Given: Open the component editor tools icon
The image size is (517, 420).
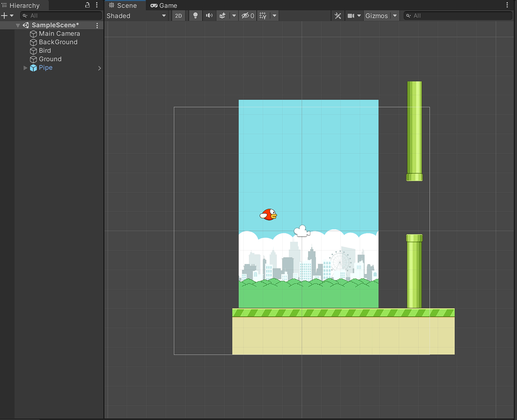Looking at the screenshot, I should click(x=338, y=16).
